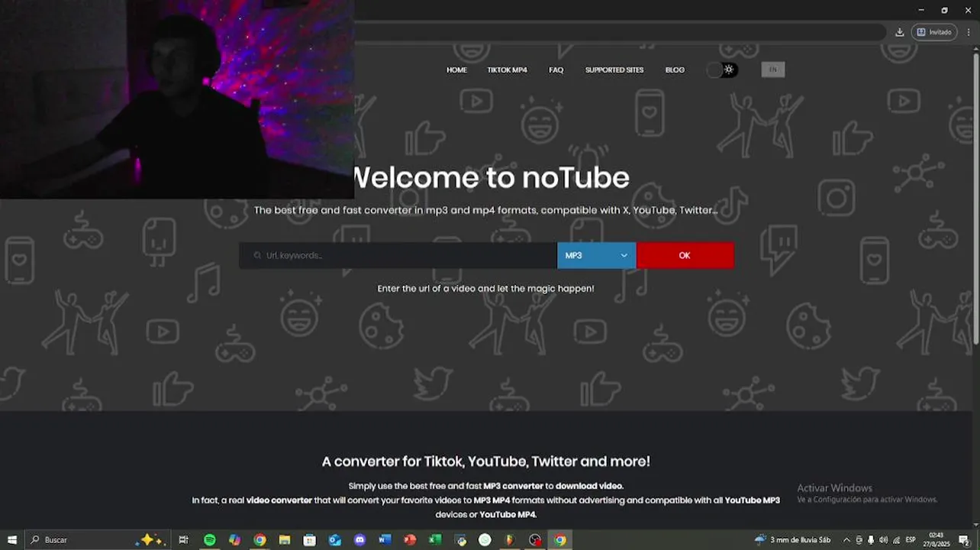Open File Explorer from the taskbar
The height and width of the screenshot is (550, 980).
[x=284, y=540]
